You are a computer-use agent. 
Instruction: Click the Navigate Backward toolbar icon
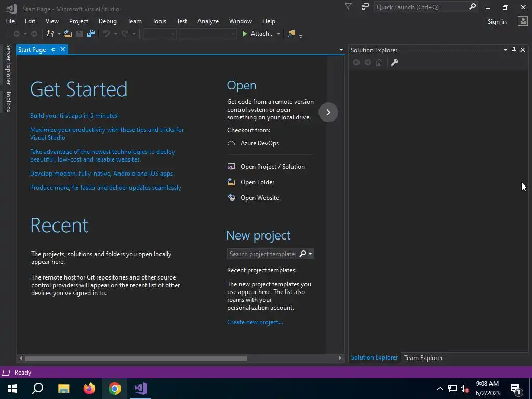16,34
